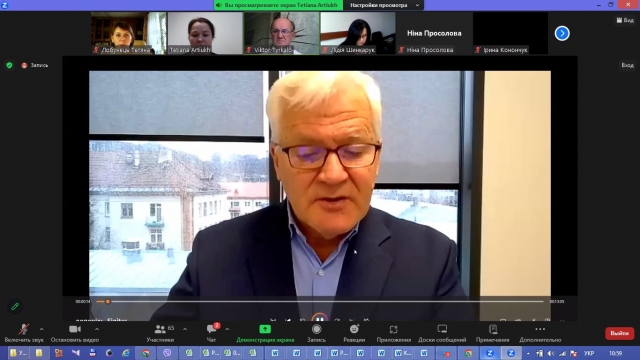
Task: Open the More options ellipsis menu
Action: tap(540, 329)
